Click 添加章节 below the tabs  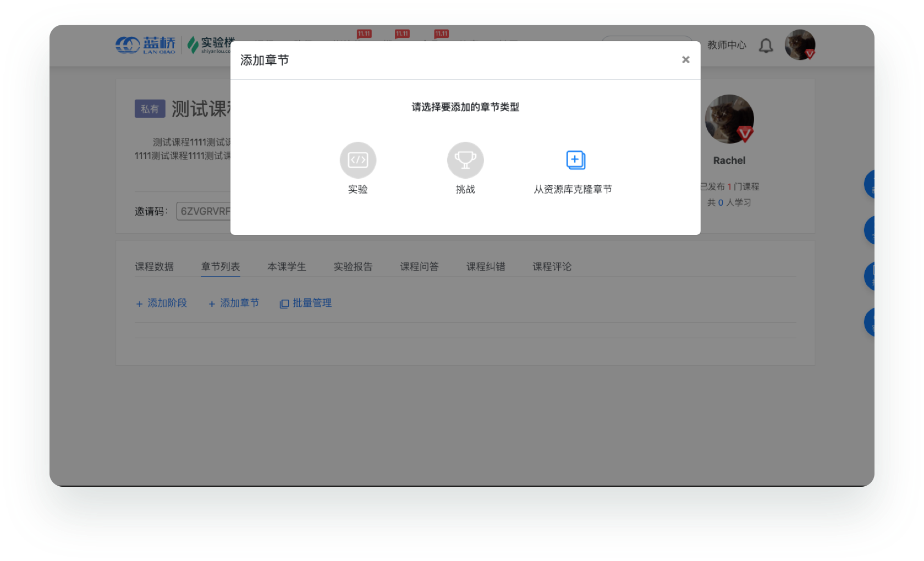click(234, 303)
